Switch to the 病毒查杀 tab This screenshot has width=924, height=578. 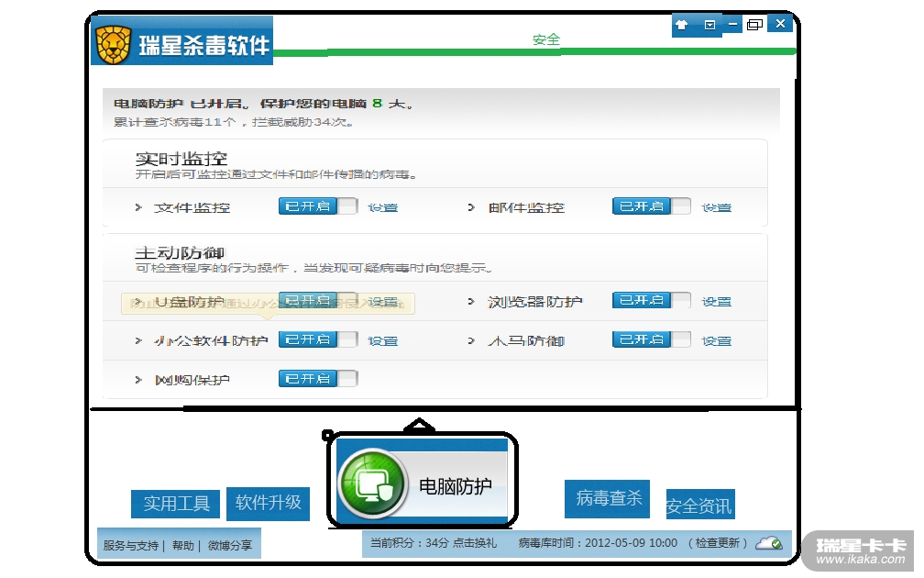tap(608, 498)
